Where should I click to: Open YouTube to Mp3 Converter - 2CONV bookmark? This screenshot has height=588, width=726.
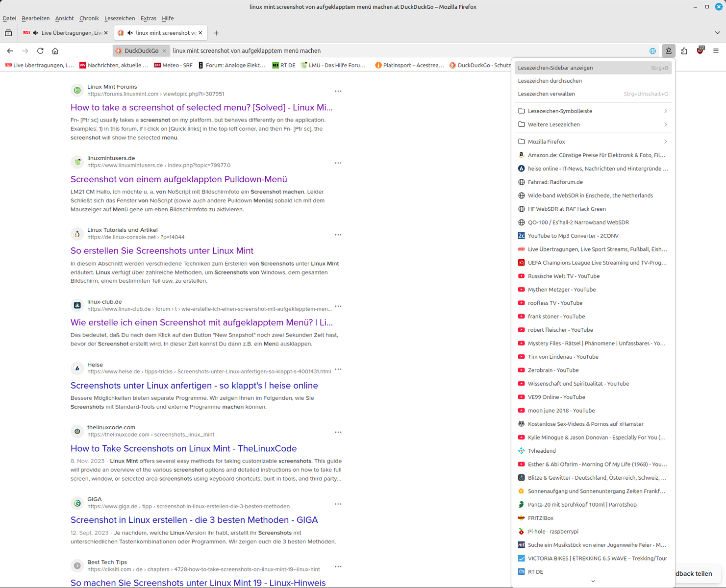point(593,236)
